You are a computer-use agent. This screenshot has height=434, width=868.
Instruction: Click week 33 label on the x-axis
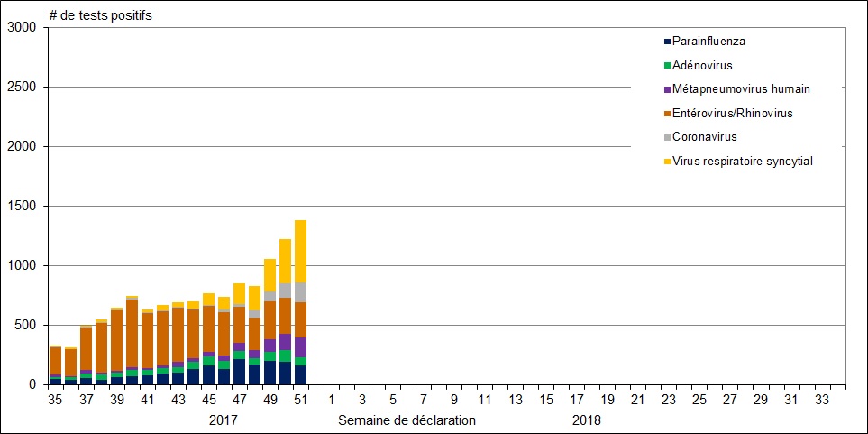click(822, 399)
